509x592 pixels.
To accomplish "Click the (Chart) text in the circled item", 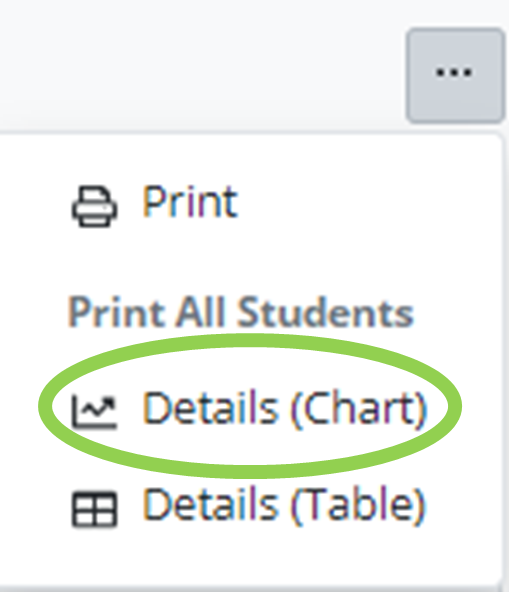I will tap(359, 409).
